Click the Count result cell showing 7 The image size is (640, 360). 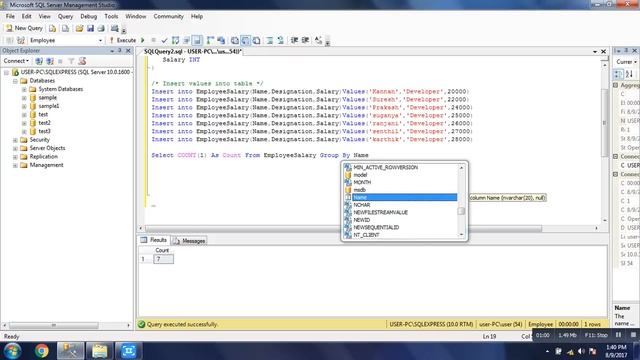coord(163,259)
